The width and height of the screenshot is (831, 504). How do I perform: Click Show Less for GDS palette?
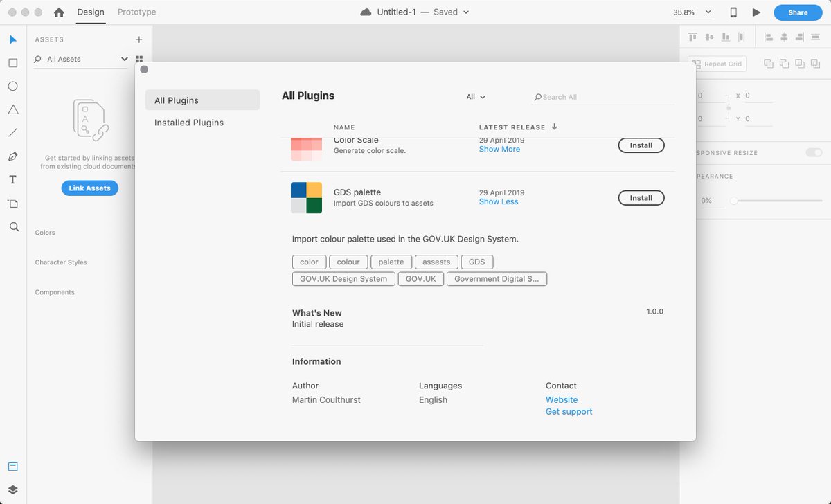tap(499, 202)
